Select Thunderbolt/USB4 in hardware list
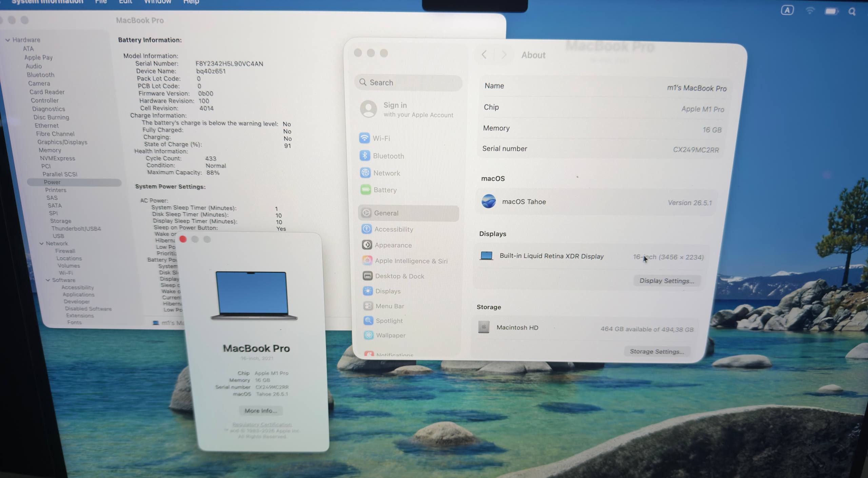The width and height of the screenshot is (868, 478). click(x=76, y=228)
